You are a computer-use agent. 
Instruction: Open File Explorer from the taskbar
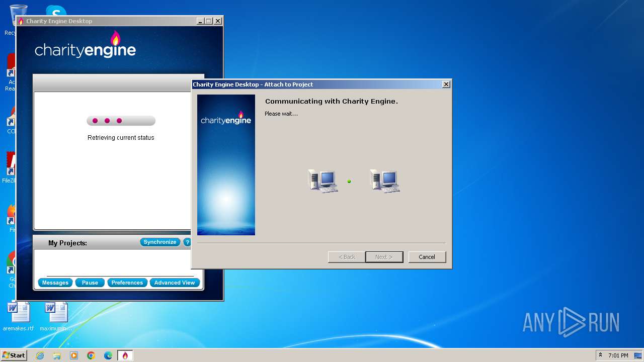pyautogui.click(x=57, y=355)
